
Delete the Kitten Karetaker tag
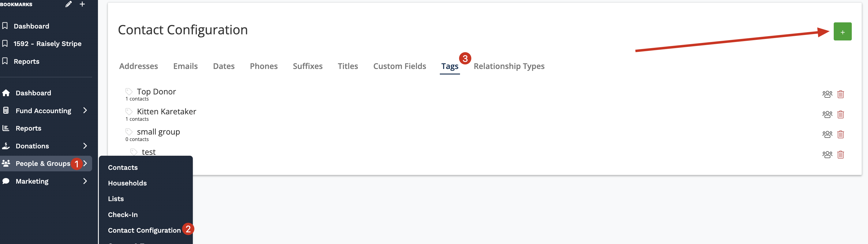click(840, 114)
